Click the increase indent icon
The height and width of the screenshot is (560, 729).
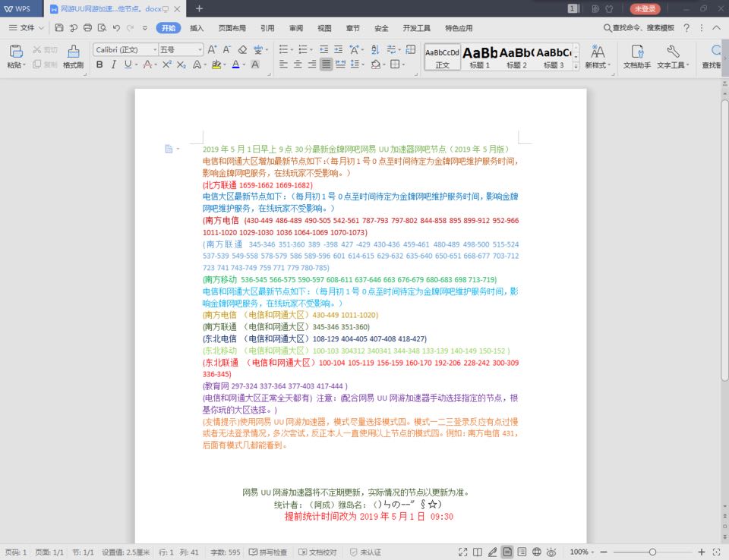click(339, 49)
